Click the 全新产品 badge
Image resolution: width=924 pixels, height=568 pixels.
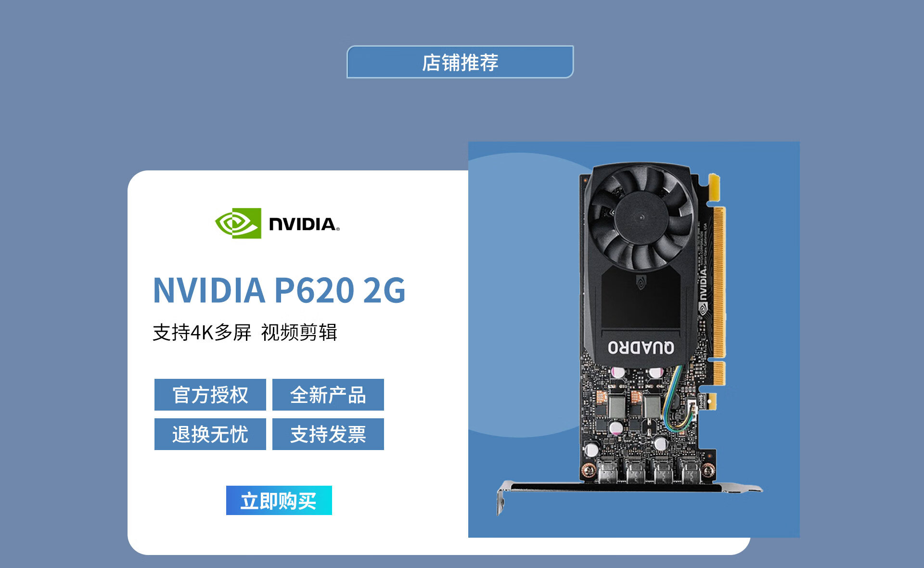(328, 395)
